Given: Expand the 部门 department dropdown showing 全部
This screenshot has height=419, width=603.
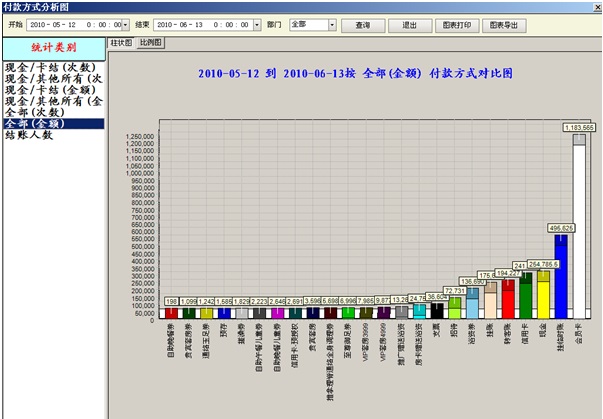Looking at the screenshot, I should pyautogui.click(x=332, y=25).
